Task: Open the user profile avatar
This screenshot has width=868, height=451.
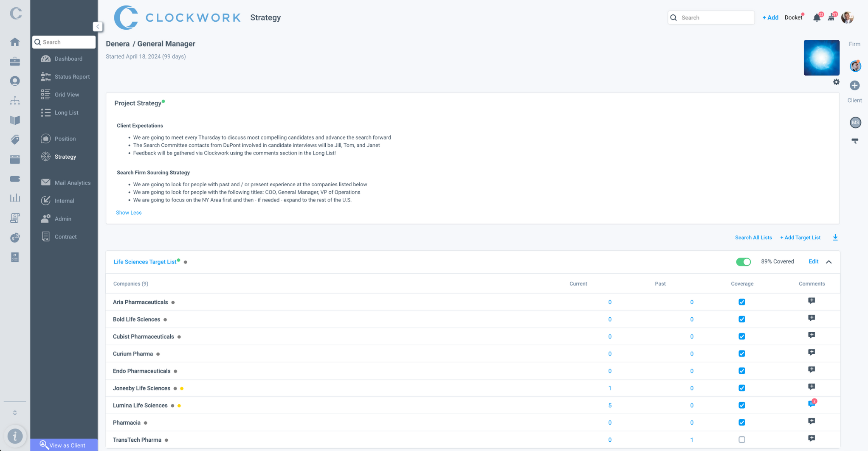Action: coord(847,17)
